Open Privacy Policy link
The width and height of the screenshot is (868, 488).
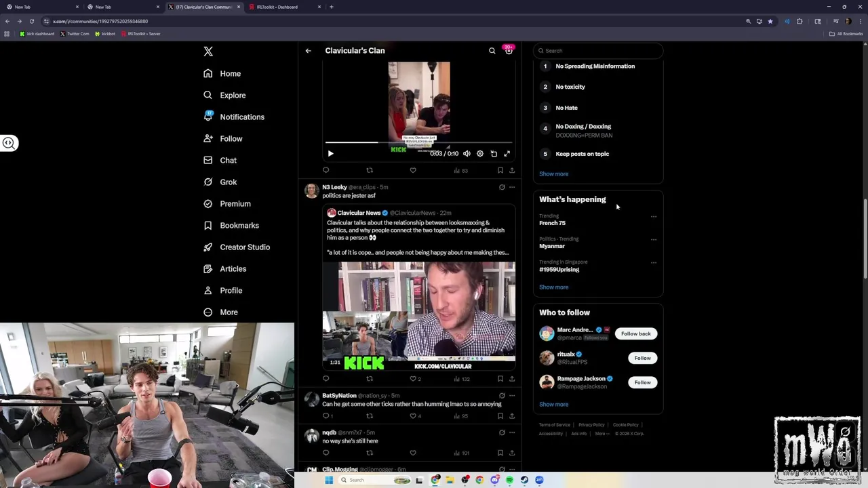pos(591,425)
